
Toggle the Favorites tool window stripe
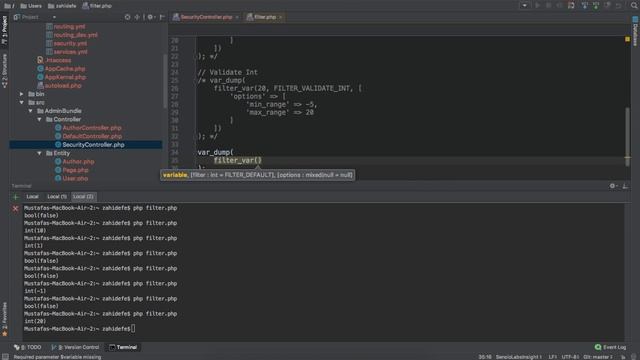pos(4,319)
